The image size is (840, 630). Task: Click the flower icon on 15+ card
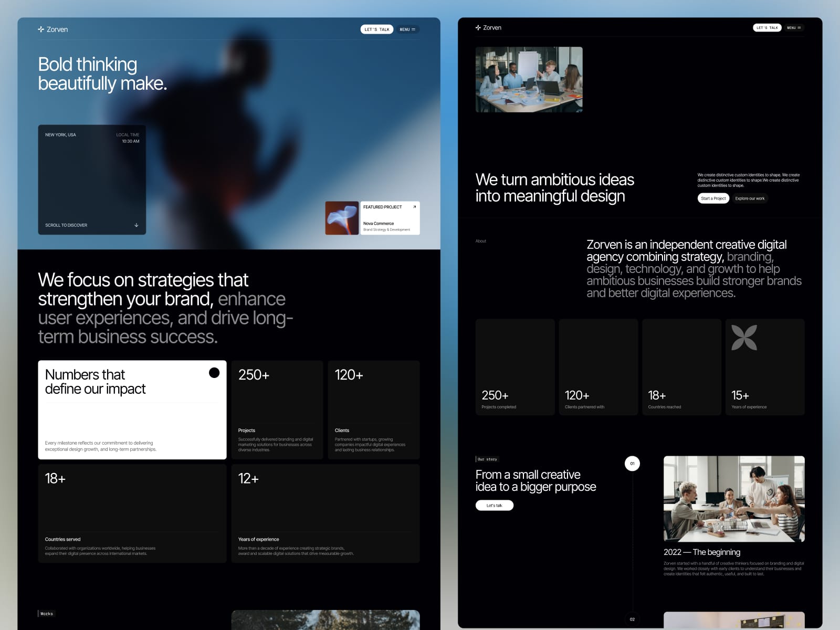point(744,338)
